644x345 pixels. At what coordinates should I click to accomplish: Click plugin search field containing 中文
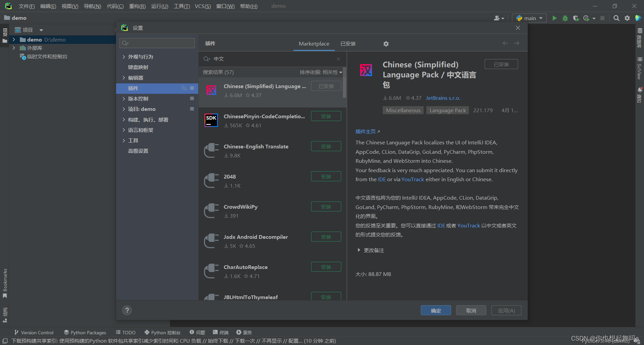point(272,59)
